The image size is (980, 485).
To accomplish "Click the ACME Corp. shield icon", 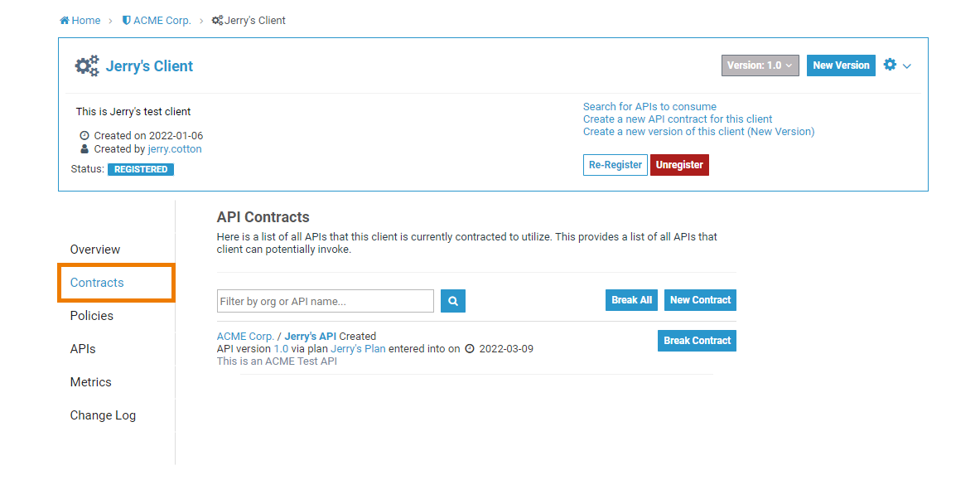I will [x=126, y=20].
